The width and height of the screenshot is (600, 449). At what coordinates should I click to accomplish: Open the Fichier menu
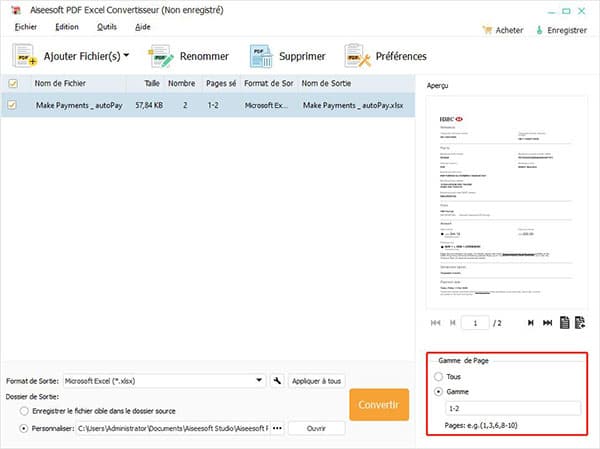(26, 27)
